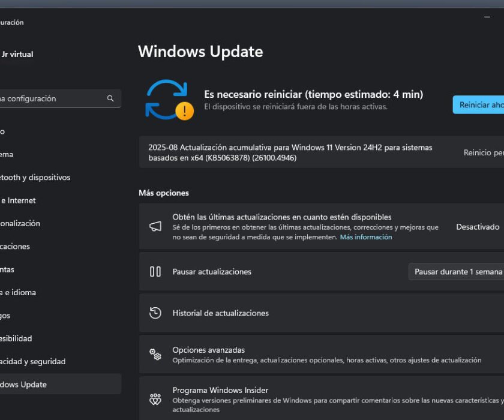Click the gears icon for Opciones avanzadas

(155, 355)
